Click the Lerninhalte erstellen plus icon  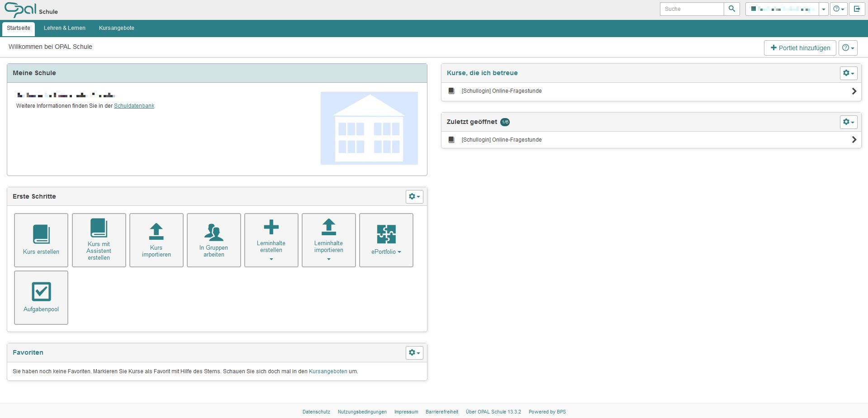coord(271,227)
